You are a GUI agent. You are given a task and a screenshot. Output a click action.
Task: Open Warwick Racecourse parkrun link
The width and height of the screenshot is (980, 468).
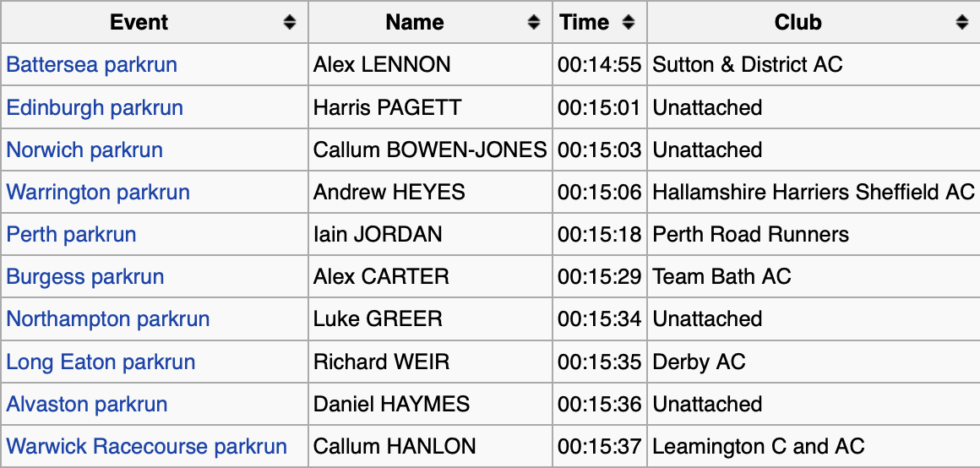pyautogui.click(x=147, y=446)
